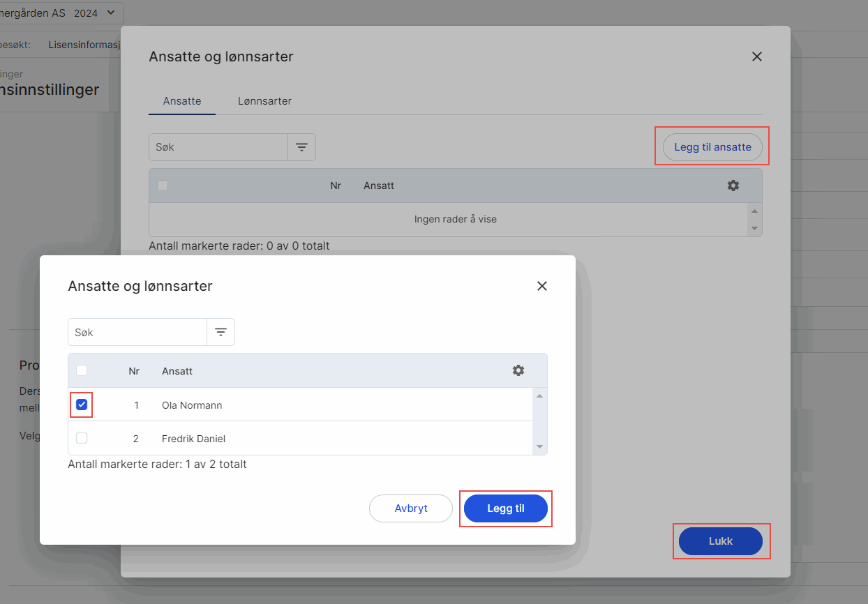Click the Legg til button
This screenshot has height=604, width=868.
tap(506, 508)
